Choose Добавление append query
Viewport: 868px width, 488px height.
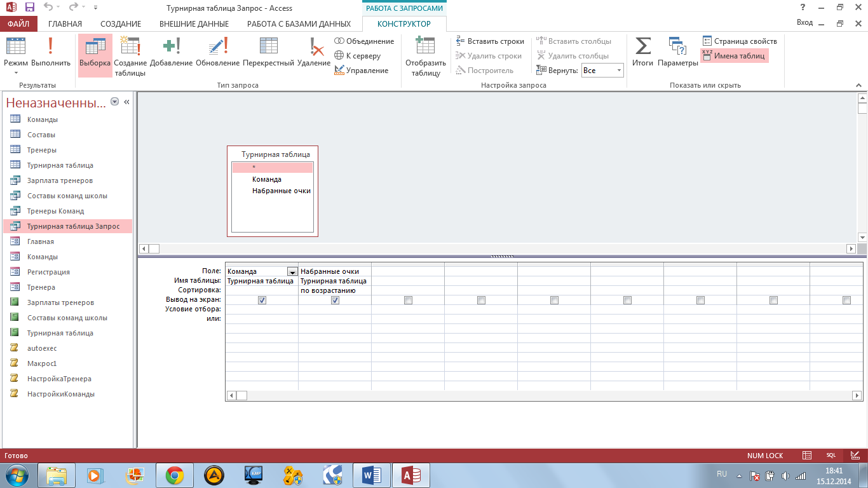pos(171,52)
